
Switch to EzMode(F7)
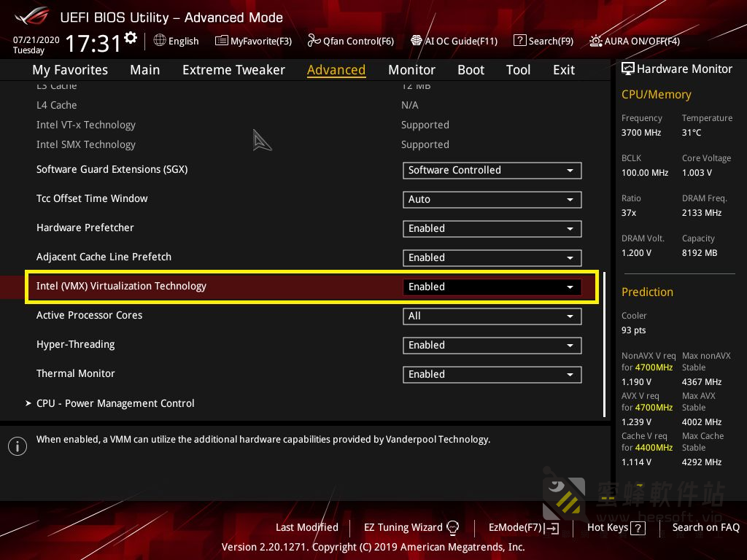[524, 528]
